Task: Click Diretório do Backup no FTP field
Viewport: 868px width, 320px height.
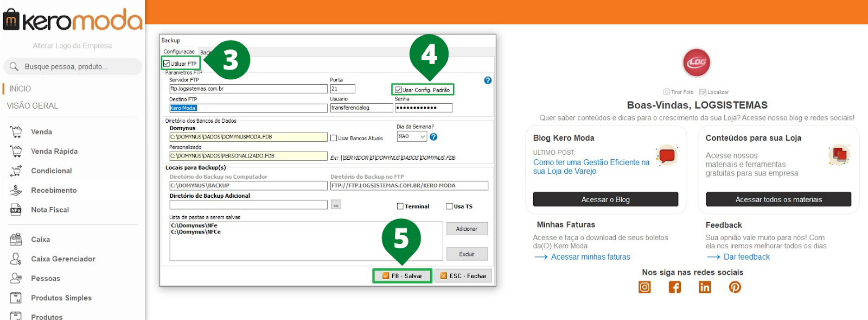Action: (x=410, y=186)
